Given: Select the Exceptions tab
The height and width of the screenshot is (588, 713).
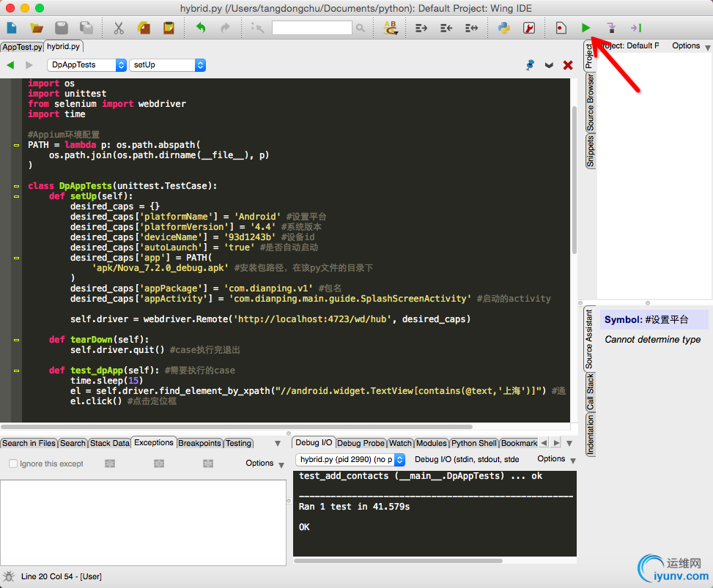Looking at the screenshot, I should [154, 442].
